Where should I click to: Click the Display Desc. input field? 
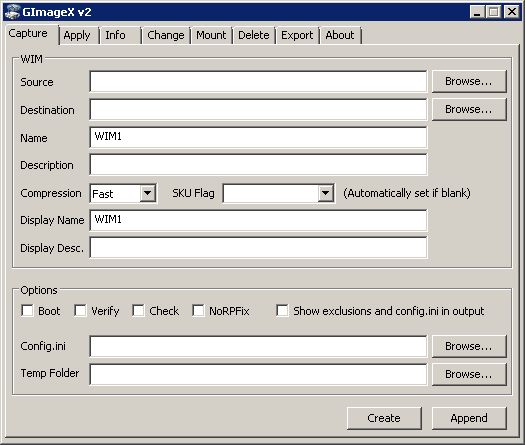coord(258,248)
